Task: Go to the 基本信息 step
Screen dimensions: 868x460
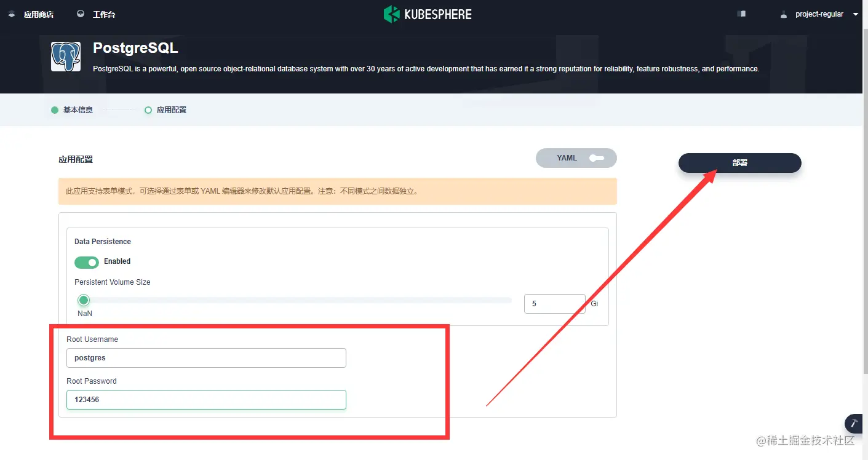Action: point(72,110)
